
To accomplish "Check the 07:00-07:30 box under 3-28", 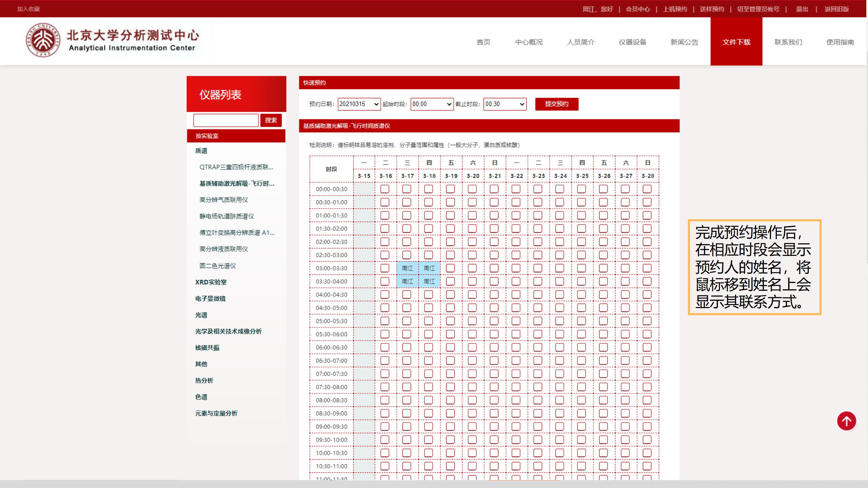I will point(647,374).
